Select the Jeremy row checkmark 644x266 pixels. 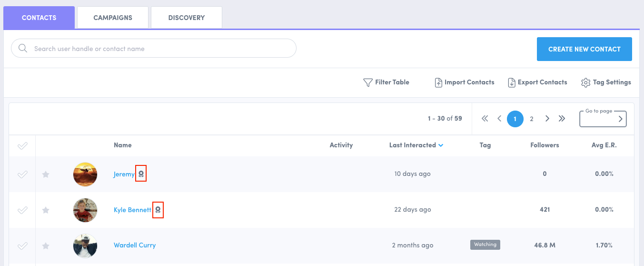point(22,174)
